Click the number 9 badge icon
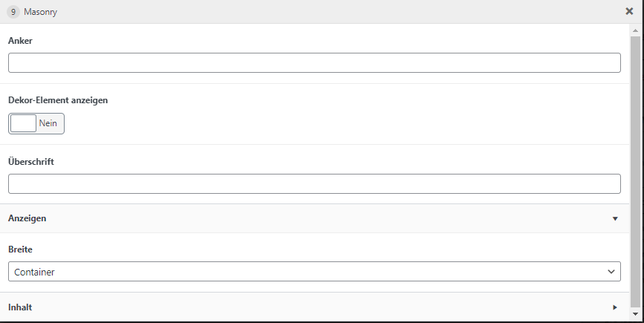 pos(13,12)
